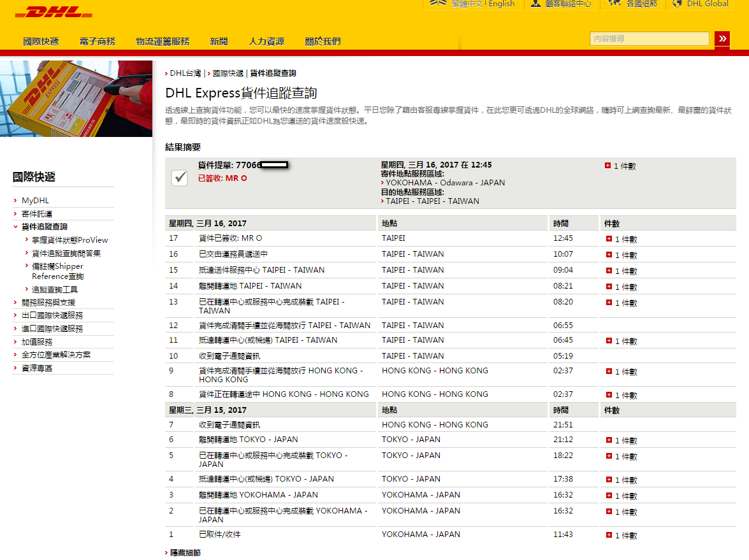
Task: Open 物流運籌服務 top menu
Action: click(163, 41)
